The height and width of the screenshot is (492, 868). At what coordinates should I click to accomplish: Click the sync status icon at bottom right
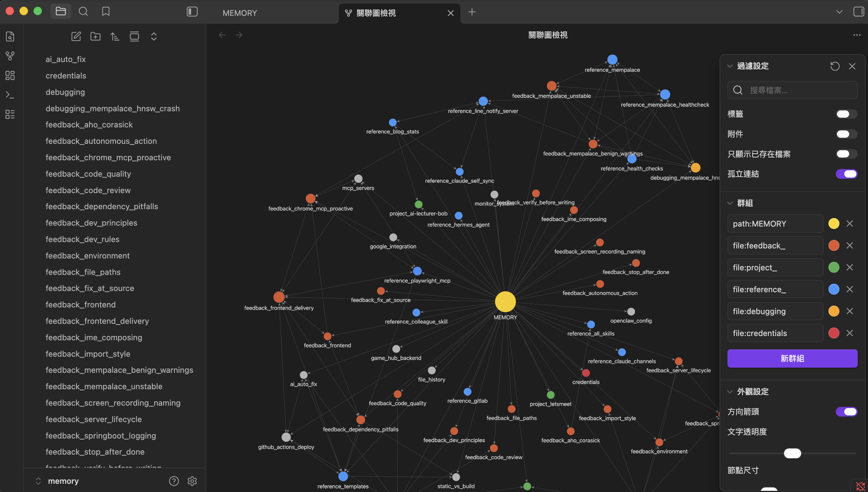coord(860,486)
